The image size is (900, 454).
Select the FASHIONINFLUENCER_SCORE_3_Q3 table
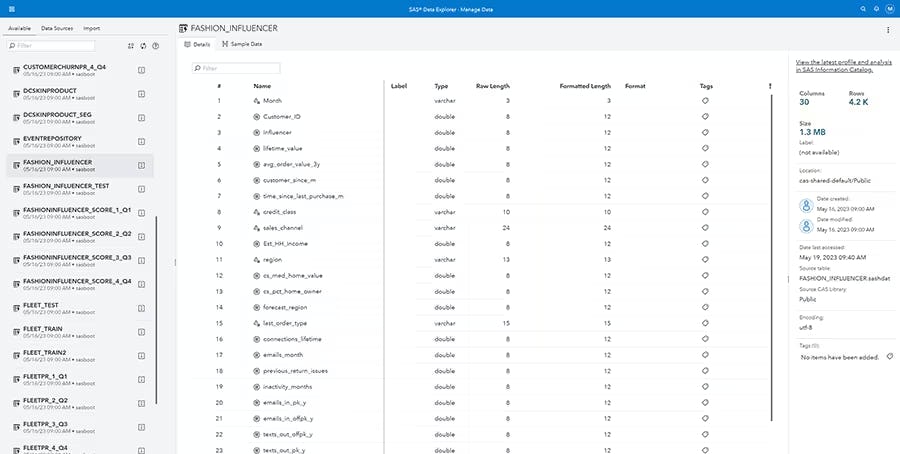(x=80, y=261)
